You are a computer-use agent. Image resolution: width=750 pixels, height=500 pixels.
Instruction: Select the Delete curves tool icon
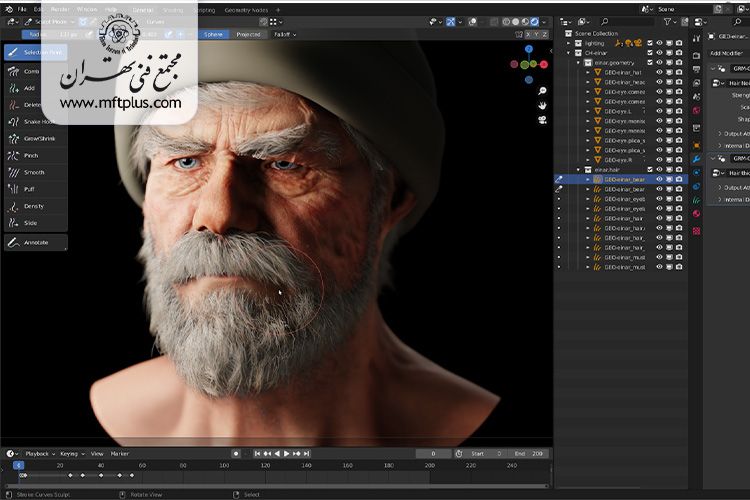(14, 105)
